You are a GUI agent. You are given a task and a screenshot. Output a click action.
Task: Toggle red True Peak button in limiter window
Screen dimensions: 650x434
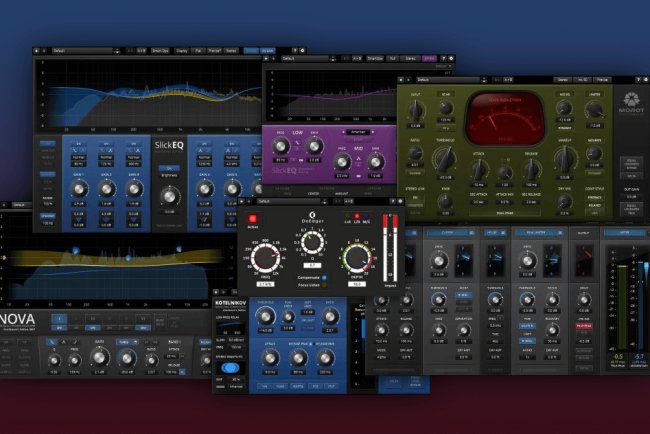(x=584, y=326)
